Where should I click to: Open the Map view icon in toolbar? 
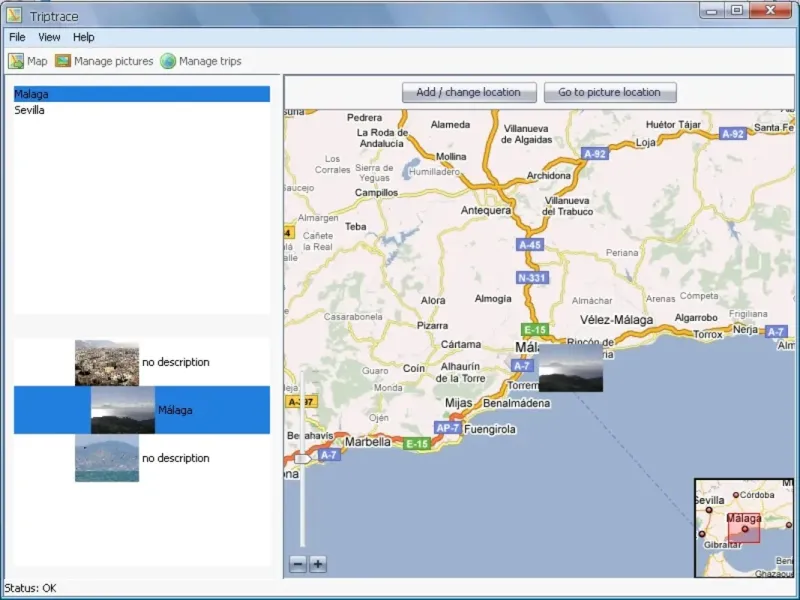pos(16,61)
